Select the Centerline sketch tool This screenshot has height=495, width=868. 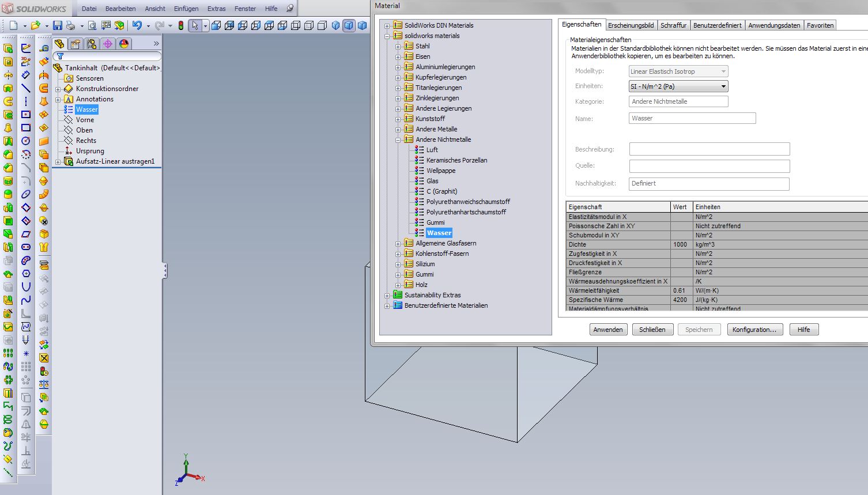tap(26, 101)
